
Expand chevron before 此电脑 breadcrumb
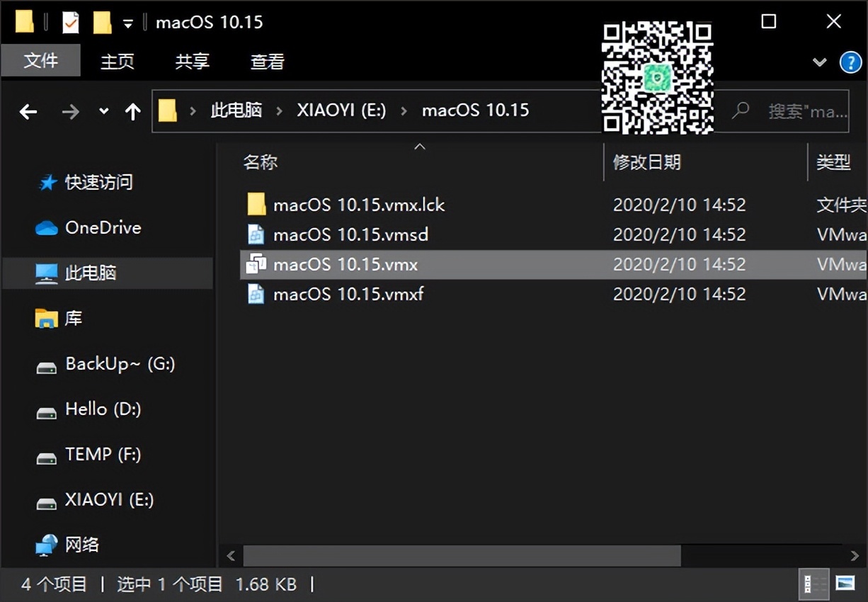[x=193, y=111]
